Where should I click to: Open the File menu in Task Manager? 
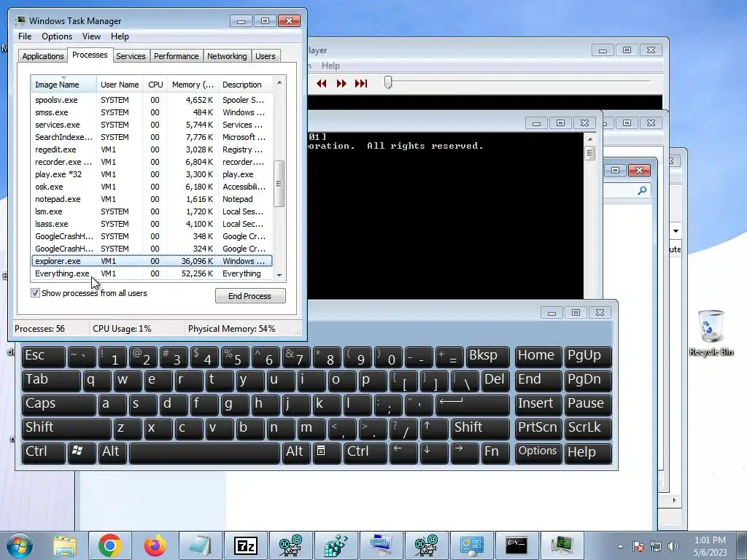click(x=25, y=36)
